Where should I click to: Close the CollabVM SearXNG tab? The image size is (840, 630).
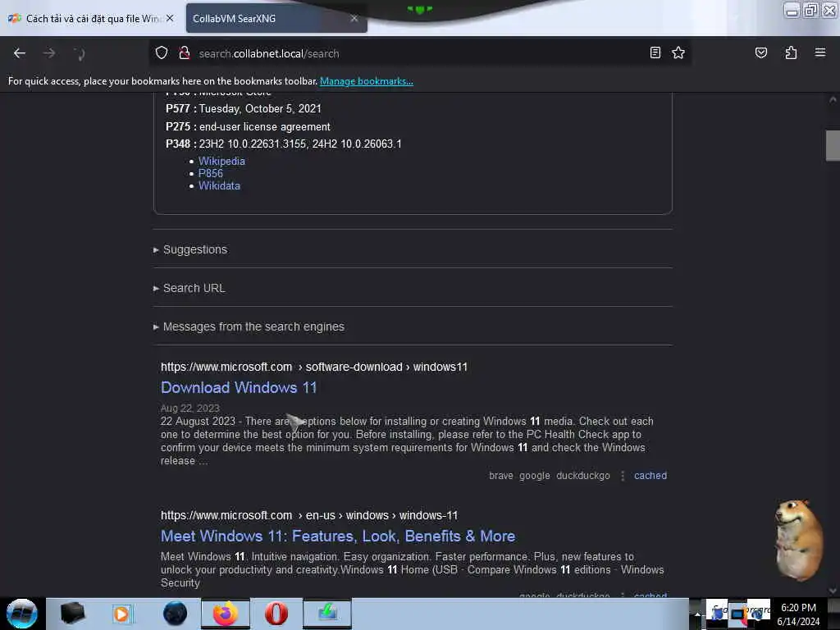click(354, 18)
